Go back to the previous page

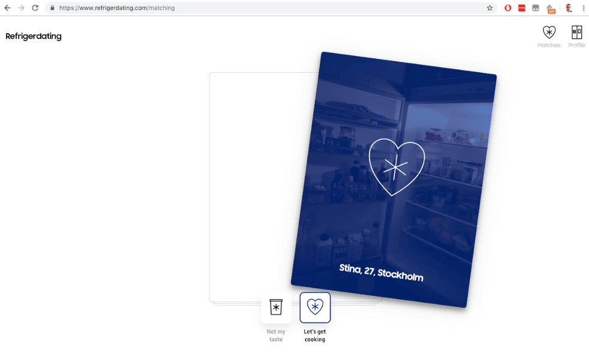point(7,8)
